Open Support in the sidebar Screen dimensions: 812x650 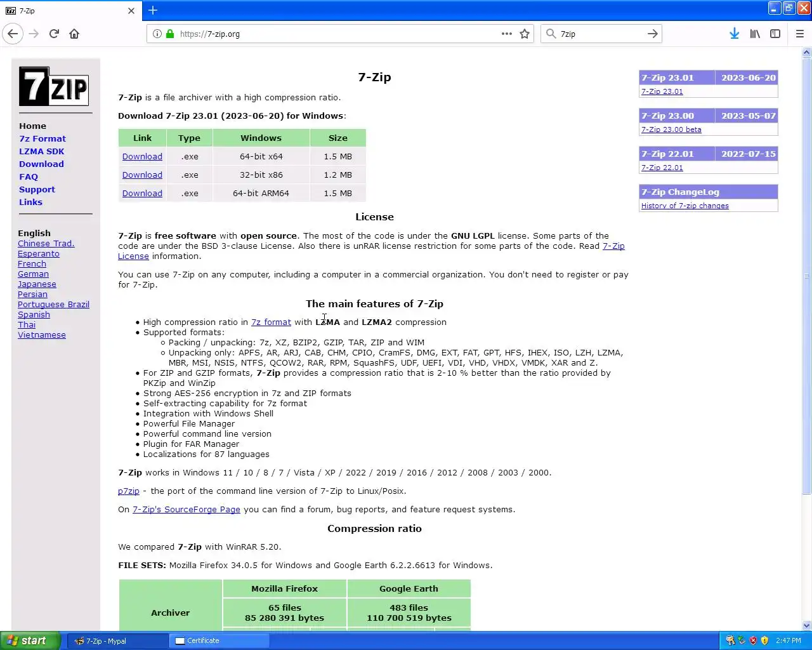coord(37,189)
